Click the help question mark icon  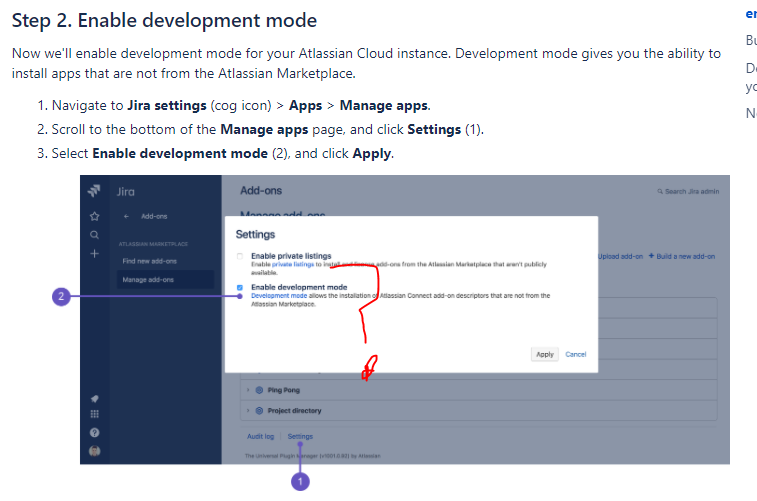[x=95, y=432]
